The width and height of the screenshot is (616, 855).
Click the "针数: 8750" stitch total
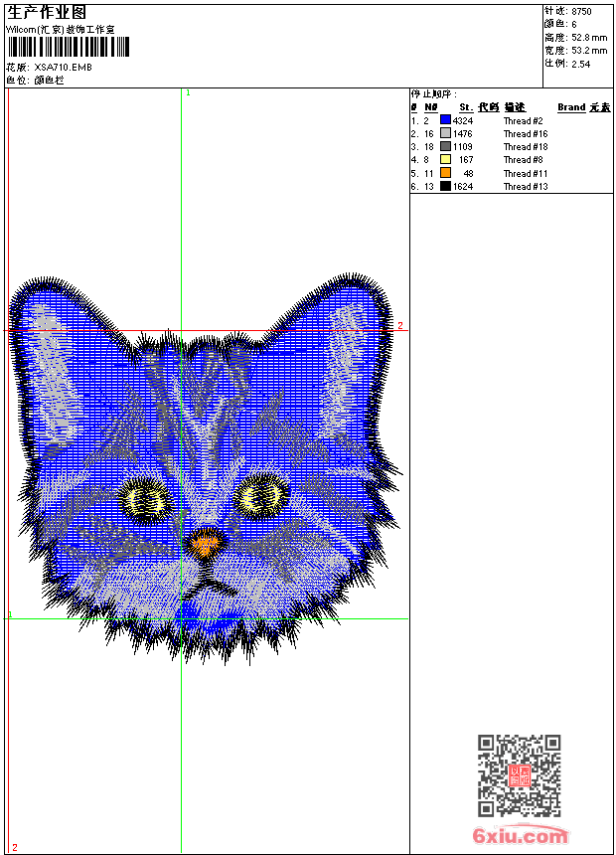(568, 12)
